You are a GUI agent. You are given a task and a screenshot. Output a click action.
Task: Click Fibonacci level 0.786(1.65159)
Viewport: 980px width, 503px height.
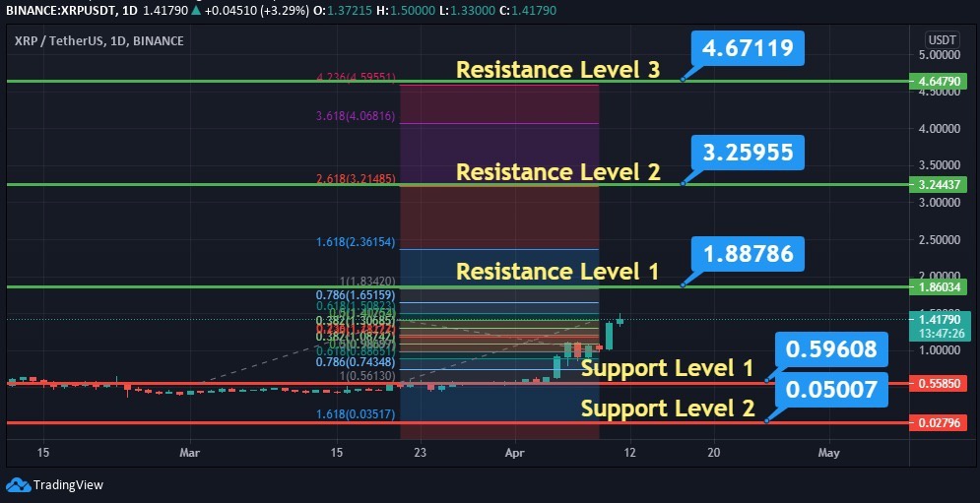point(356,294)
